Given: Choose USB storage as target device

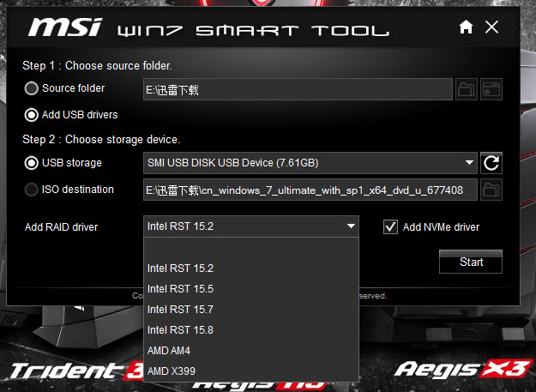Looking at the screenshot, I should pyautogui.click(x=31, y=163).
